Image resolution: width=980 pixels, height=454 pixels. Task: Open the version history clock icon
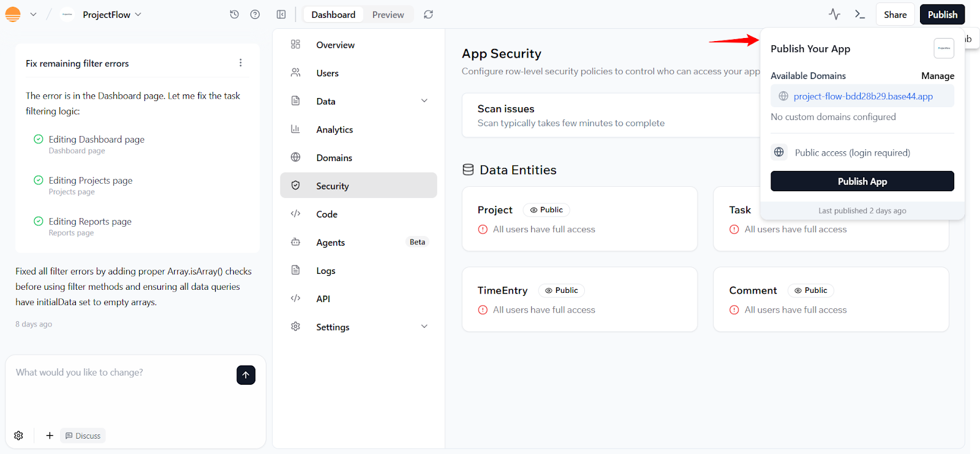(234, 14)
